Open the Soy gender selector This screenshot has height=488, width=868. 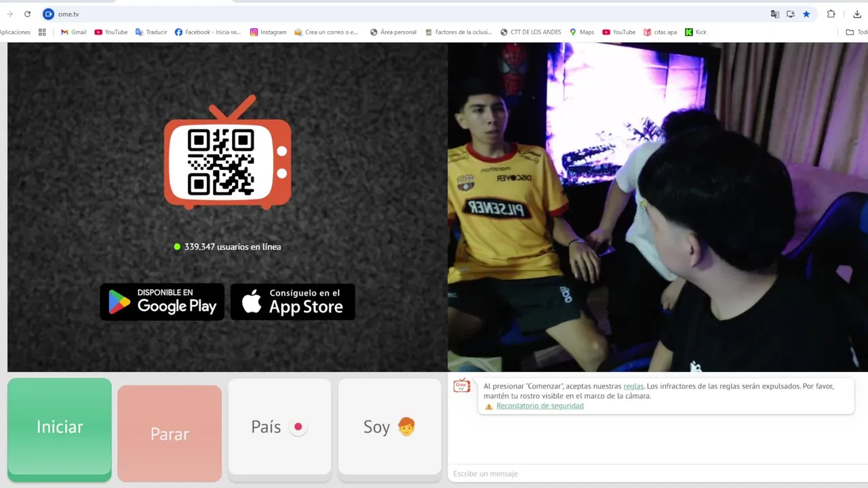pos(390,428)
